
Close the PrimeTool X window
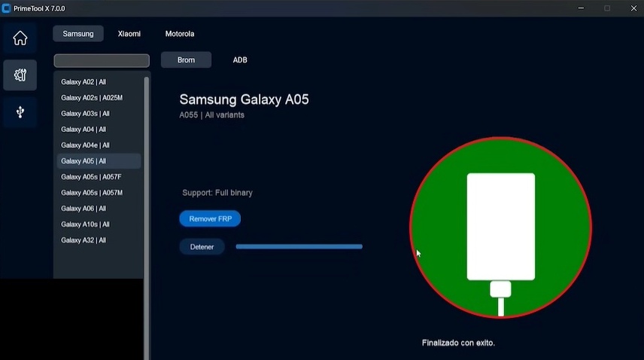pyautogui.click(x=633, y=8)
